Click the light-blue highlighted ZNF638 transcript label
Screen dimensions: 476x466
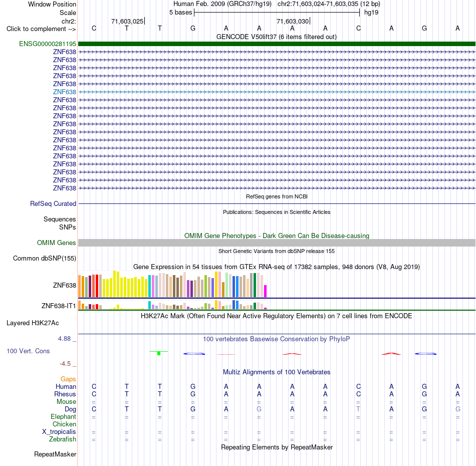64,92
